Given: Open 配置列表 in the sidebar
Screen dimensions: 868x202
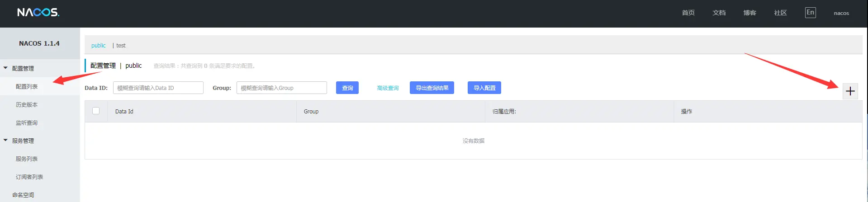Looking at the screenshot, I should point(27,86).
